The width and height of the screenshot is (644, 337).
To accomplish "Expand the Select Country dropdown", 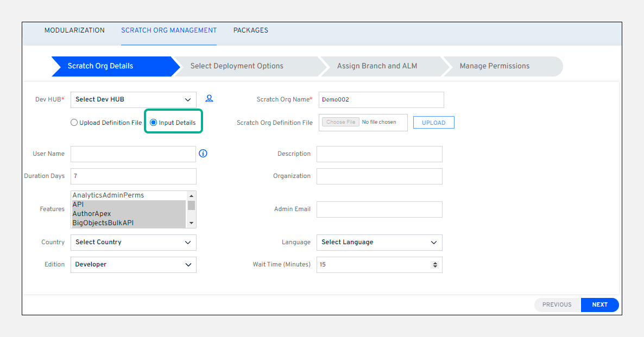I will [x=133, y=242].
